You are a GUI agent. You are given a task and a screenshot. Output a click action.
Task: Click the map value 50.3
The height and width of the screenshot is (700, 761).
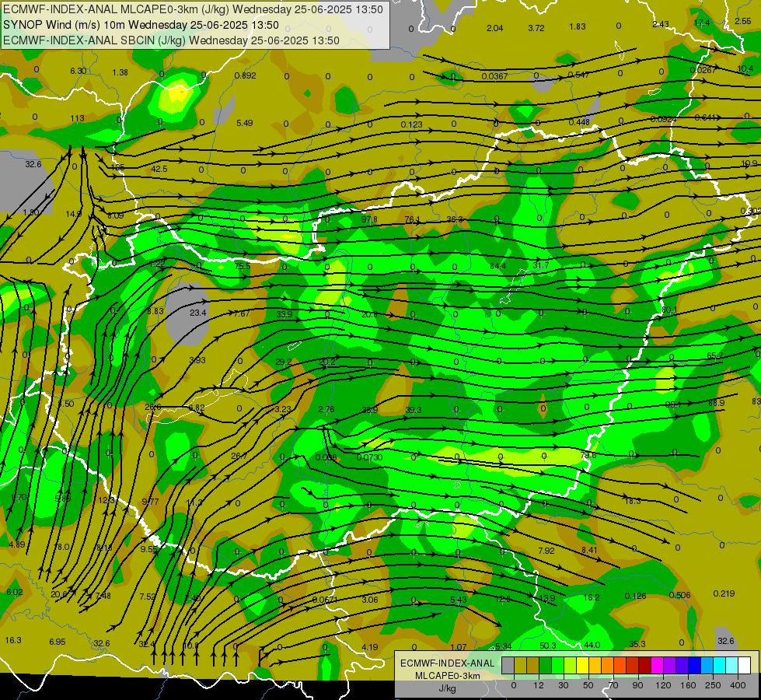pos(548,646)
